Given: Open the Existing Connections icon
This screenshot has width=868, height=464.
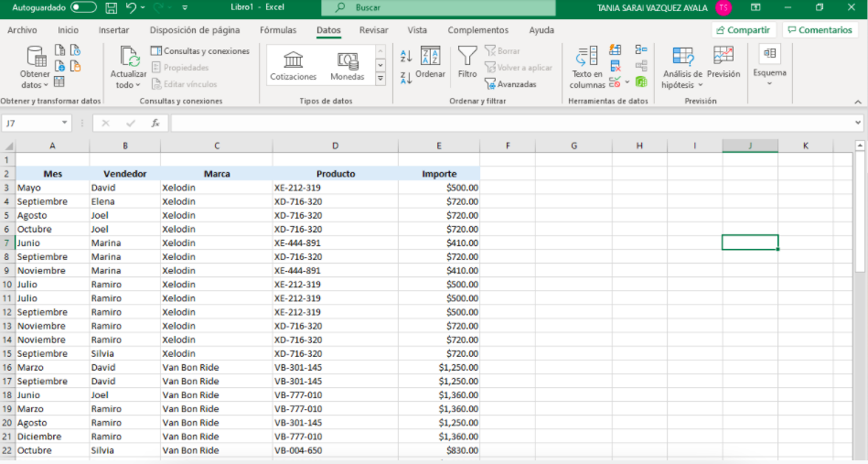Looking at the screenshot, I should [x=75, y=67].
